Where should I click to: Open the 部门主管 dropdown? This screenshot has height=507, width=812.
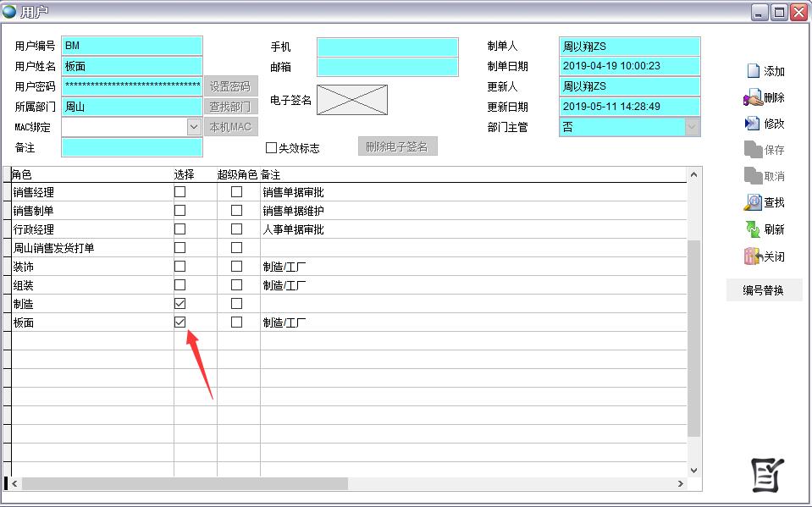pyautogui.click(x=693, y=126)
